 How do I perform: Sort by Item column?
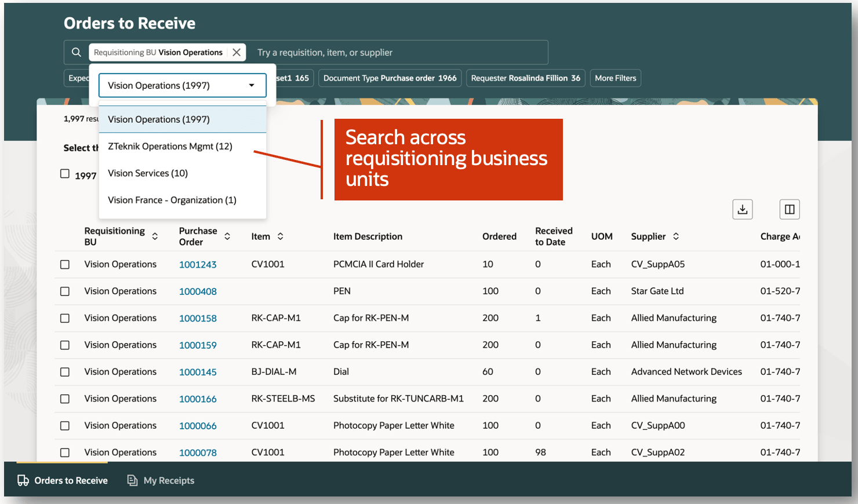(281, 236)
